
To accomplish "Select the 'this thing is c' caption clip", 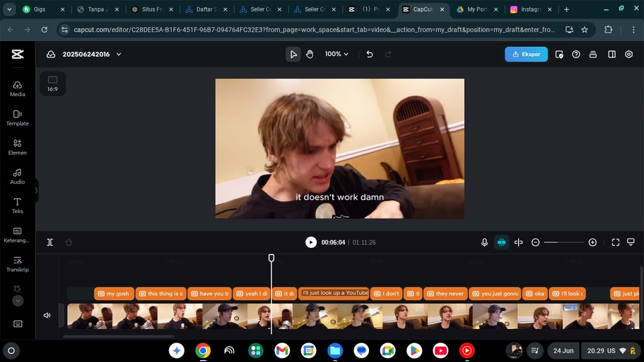I will pos(161,293).
